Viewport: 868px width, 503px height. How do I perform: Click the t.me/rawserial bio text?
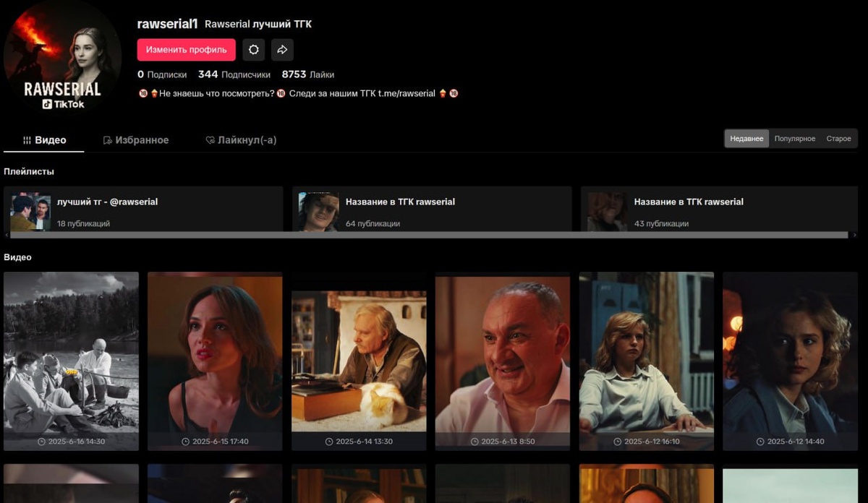pyautogui.click(x=407, y=93)
